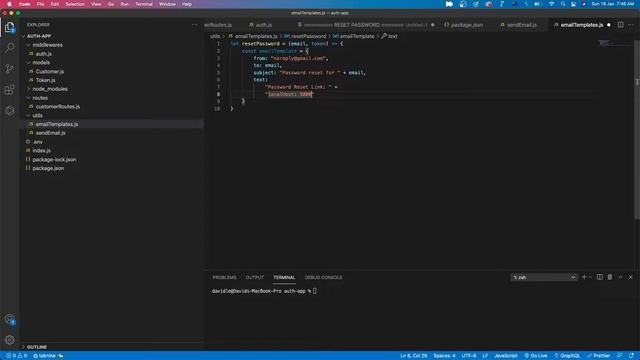Viewport: 640px width, 360px height.
Task: Open the new terminal launch profile chevron
Action: [x=591, y=277]
